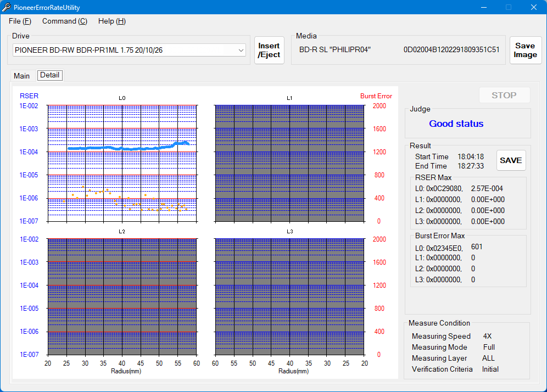This screenshot has width=547, height=392.
Task: Close the PioneerErrorRateUtility window
Action: 533,7
